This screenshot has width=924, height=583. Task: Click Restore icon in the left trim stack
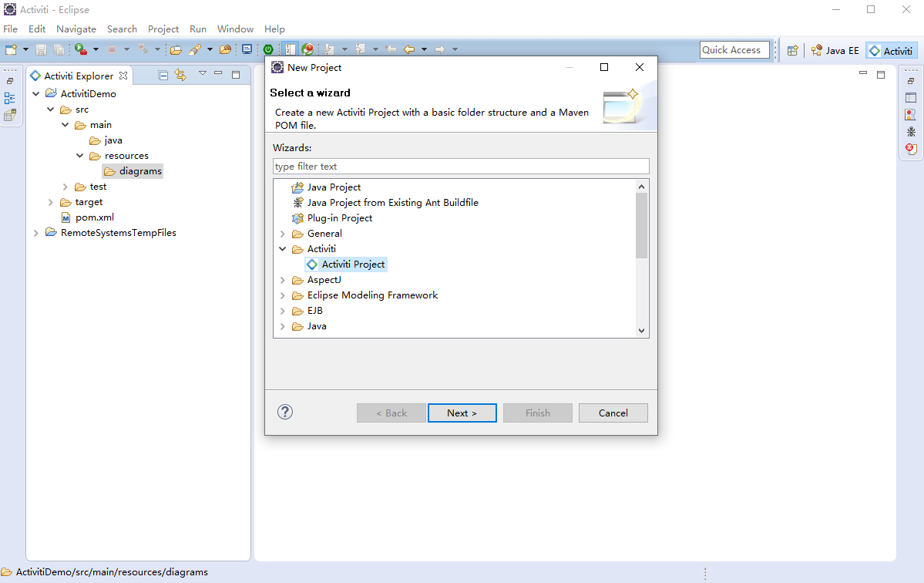point(10,81)
